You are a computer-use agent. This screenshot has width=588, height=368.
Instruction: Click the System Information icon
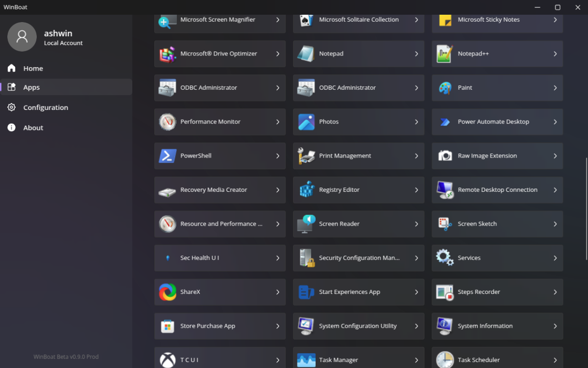pos(445,326)
